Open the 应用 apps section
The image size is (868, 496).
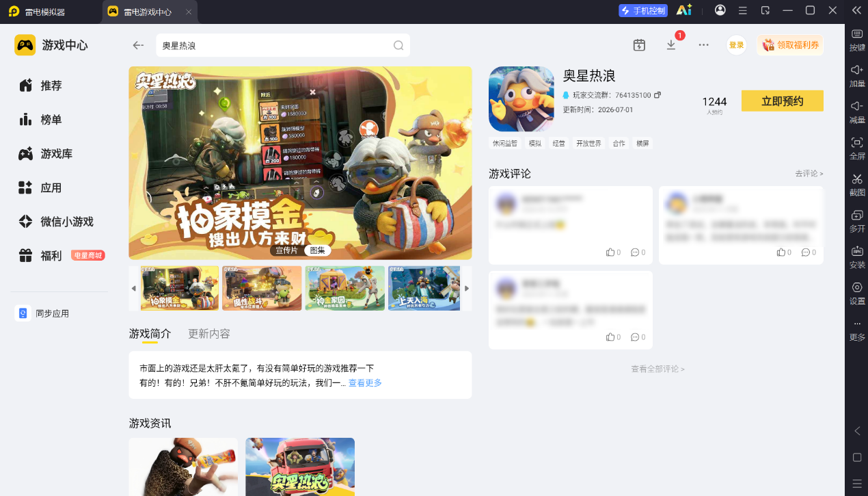pos(40,187)
